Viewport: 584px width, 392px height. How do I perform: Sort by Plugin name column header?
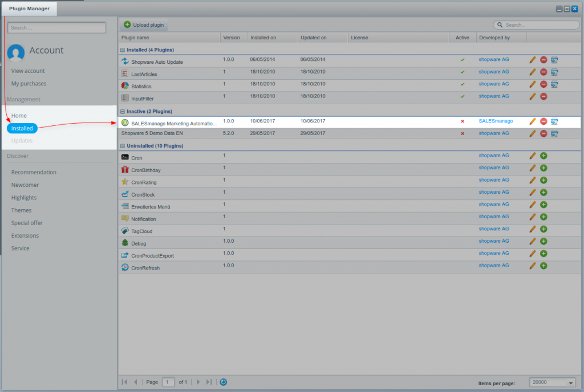[x=169, y=38]
